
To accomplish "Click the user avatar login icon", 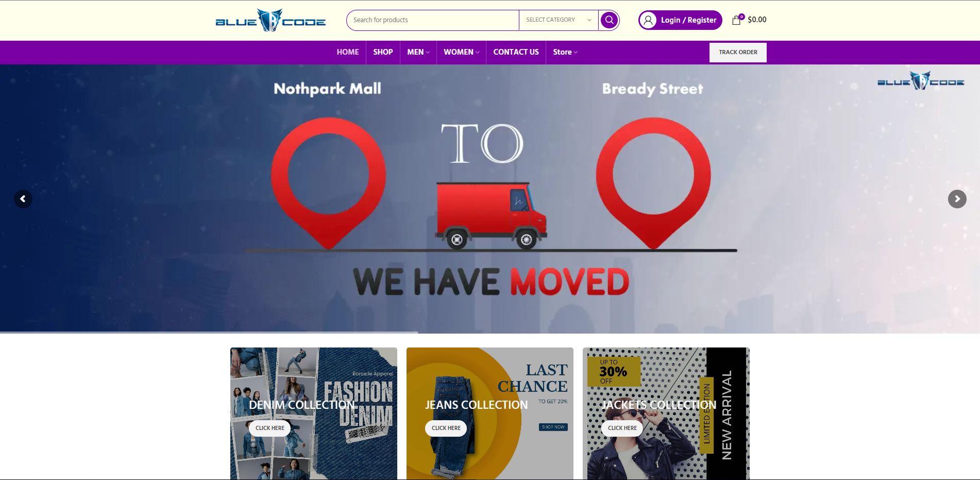I will pyautogui.click(x=649, y=20).
